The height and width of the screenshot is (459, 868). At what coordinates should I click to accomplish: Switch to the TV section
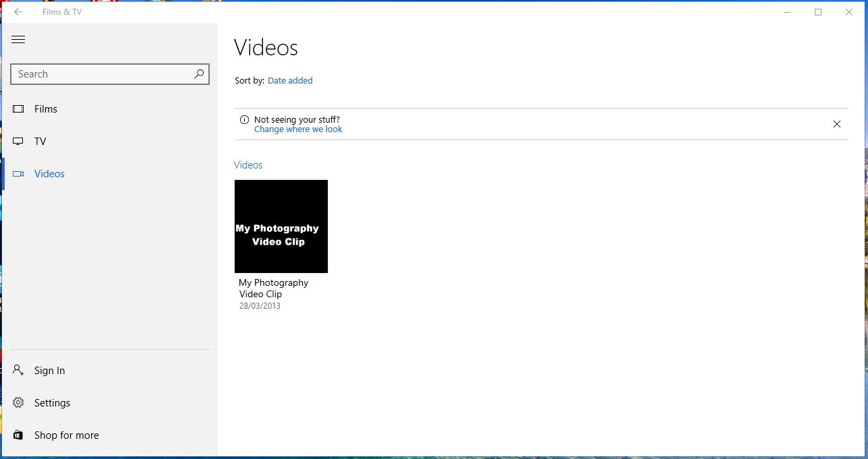[x=40, y=141]
